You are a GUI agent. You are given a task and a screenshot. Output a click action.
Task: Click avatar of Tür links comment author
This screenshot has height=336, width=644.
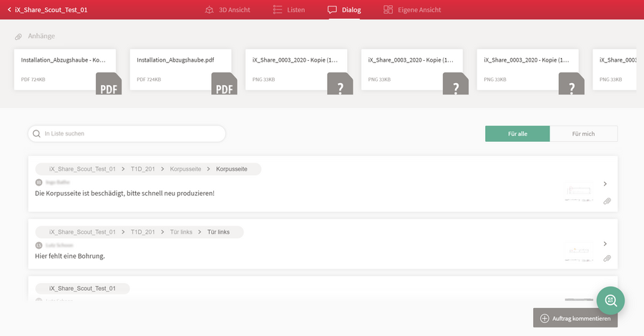[39, 245]
